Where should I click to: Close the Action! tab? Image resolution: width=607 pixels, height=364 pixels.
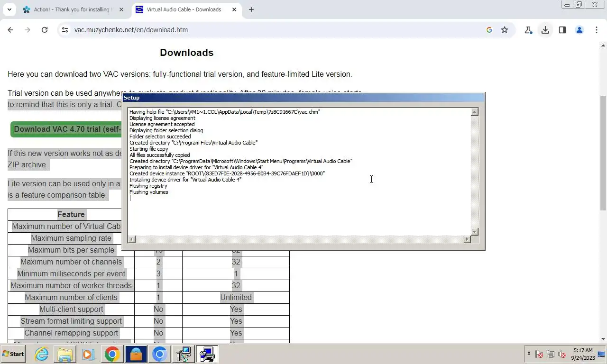click(121, 9)
